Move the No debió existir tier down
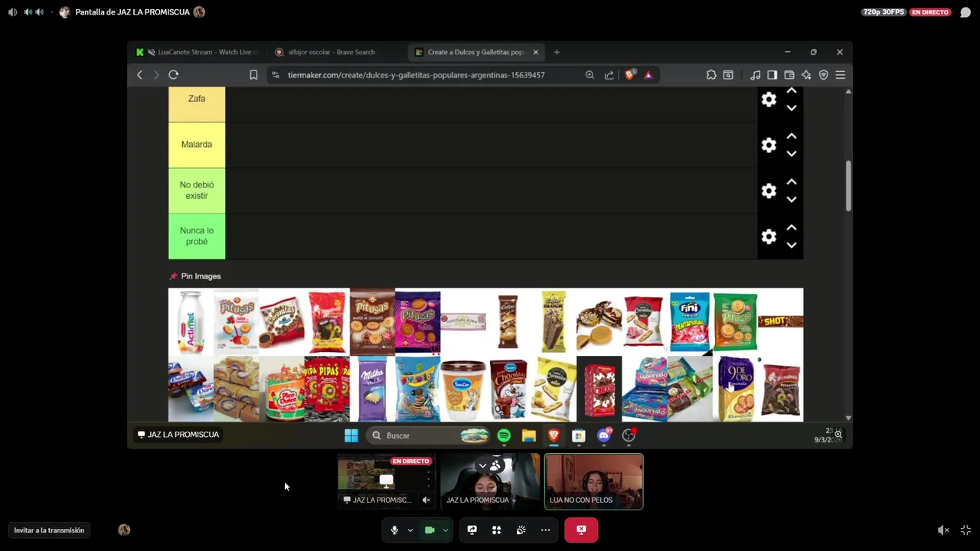This screenshot has height=551, width=980. 792,200
